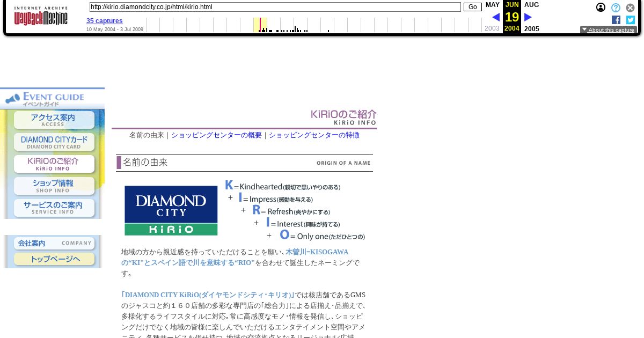This screenshot has width=644, height=338.
Task: Click the Wayback Machine logo
Action: [41, 16]
